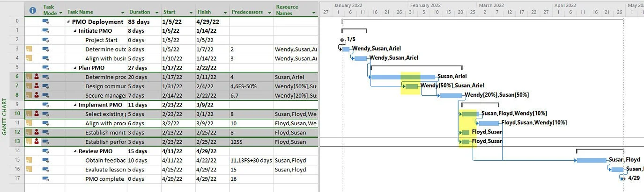Click note icon for row 4 Align task
The width and height of the screenshot is (644, 192).
click(x=29, y=58)
